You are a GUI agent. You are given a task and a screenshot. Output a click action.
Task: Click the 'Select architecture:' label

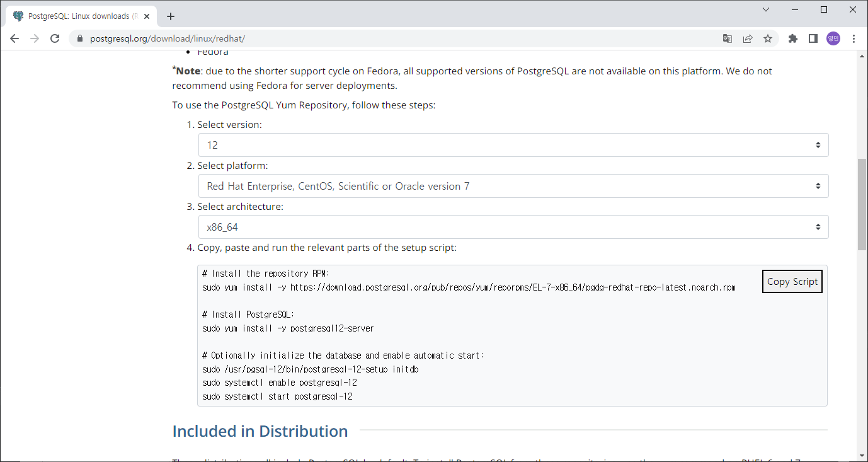point(241,207)
